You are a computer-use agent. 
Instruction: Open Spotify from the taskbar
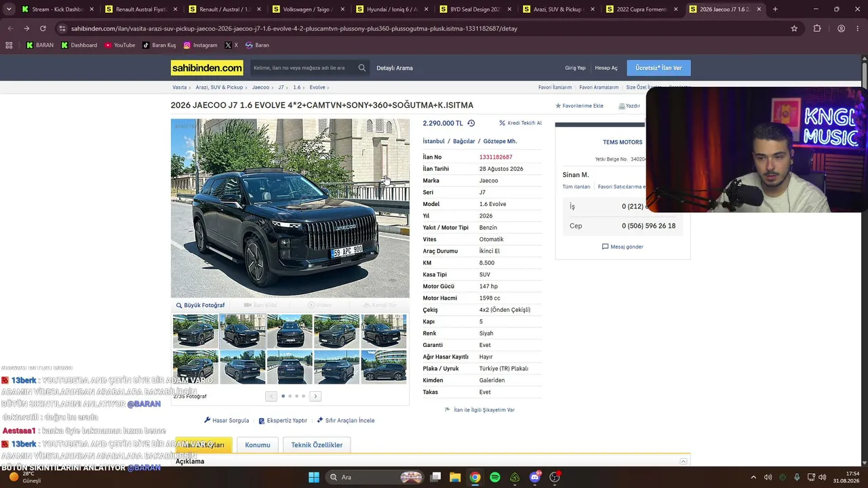[x=495, y=477]
